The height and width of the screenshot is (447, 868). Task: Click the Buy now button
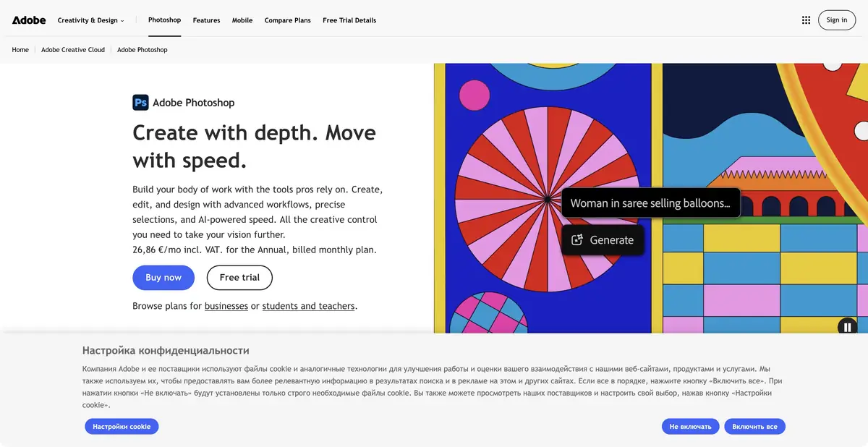pos(163,278)
